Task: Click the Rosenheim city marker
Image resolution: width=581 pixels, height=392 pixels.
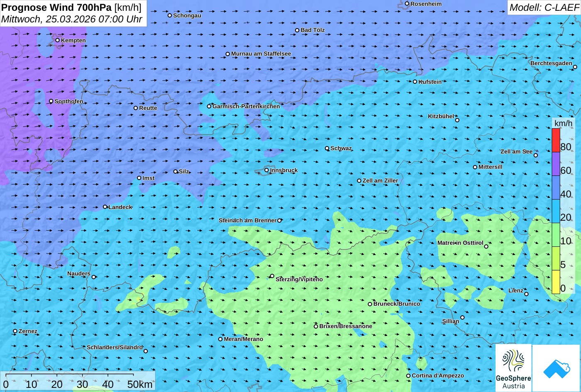Action: [407, 4]
